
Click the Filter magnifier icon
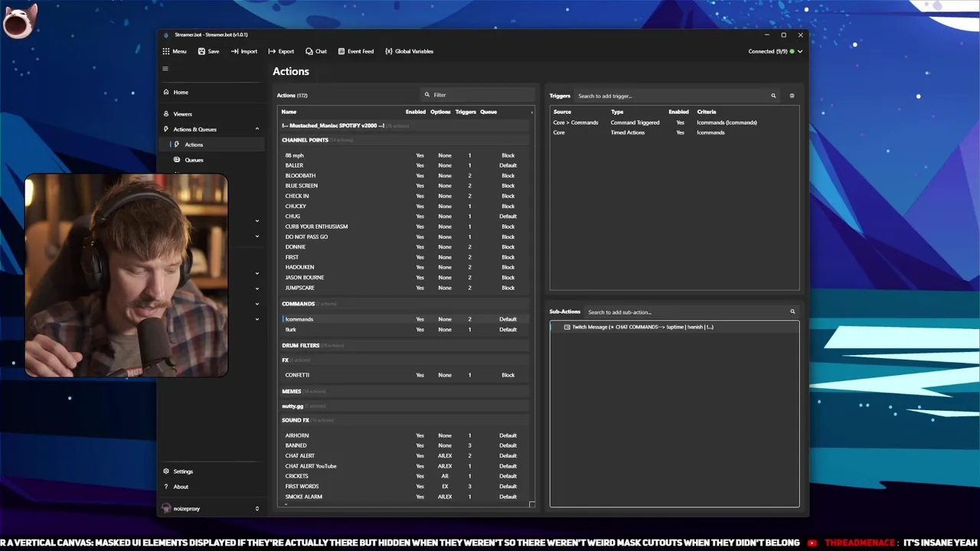(x=427, y=95)
